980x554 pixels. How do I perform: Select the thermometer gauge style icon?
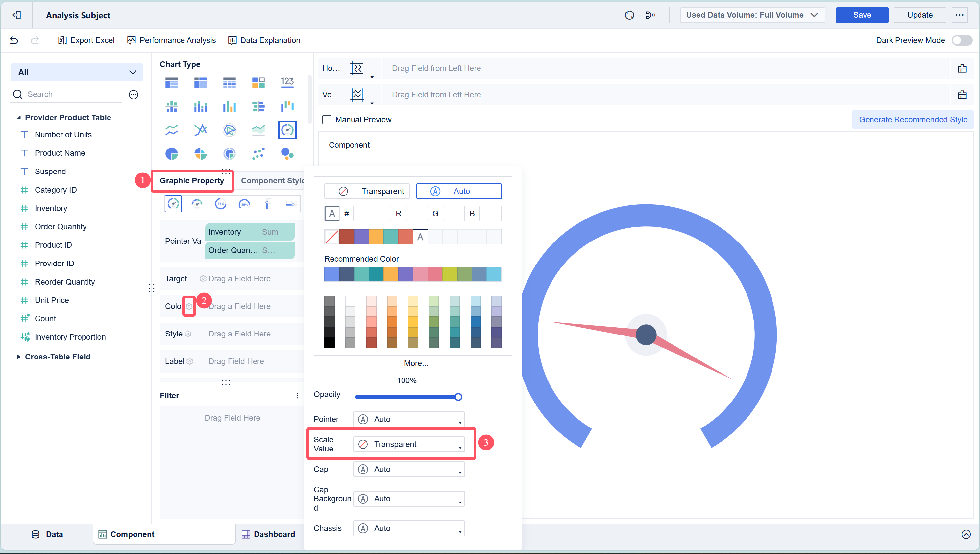pos(267,204)
